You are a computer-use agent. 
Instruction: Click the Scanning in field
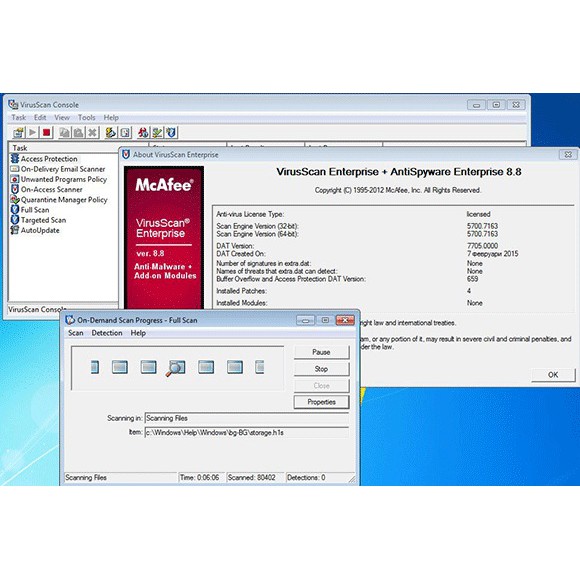(x=247, y=418)
